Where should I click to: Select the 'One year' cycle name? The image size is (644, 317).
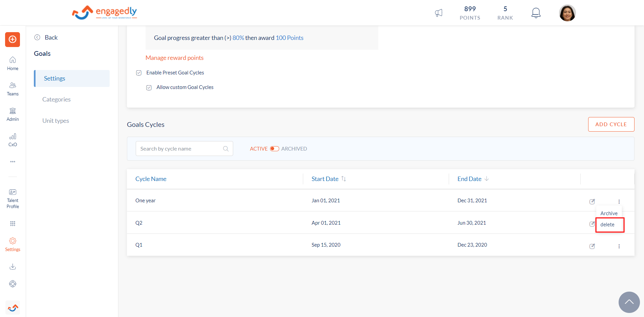coord(146,200)
